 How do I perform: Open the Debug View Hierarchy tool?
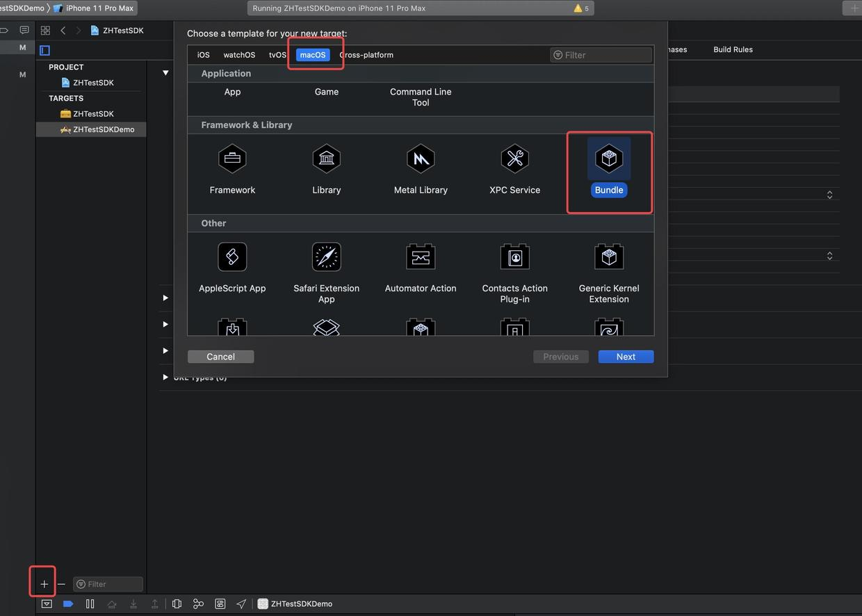(x=177, y=603)
